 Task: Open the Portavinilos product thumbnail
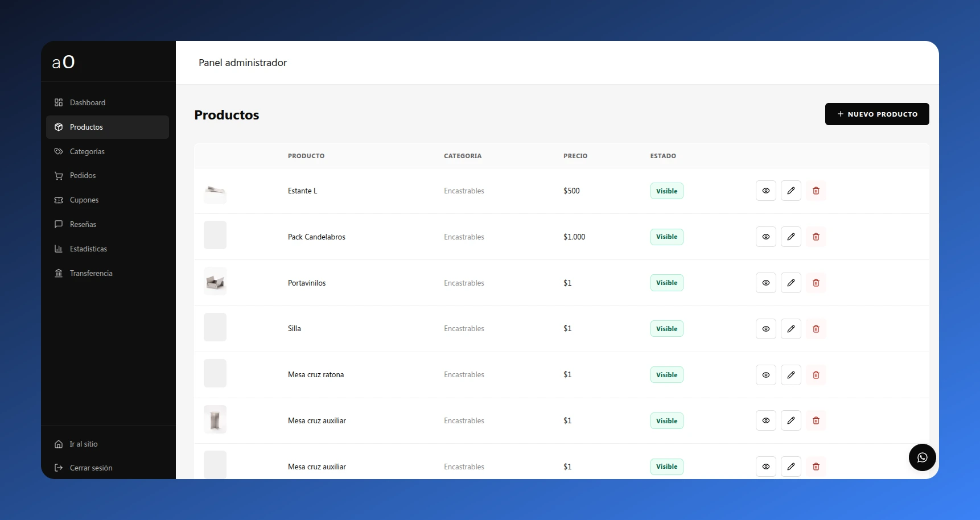click(215, 281)
